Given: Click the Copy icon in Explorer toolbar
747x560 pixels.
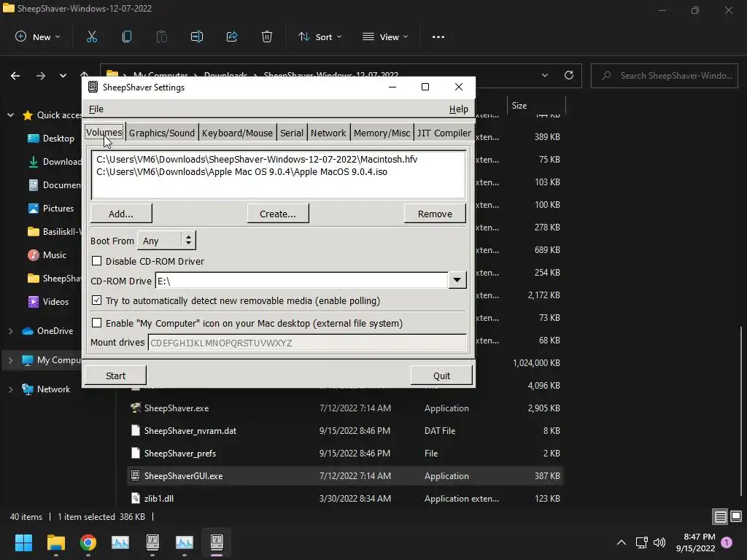Looking at the screenshot, I should point(127,36).
